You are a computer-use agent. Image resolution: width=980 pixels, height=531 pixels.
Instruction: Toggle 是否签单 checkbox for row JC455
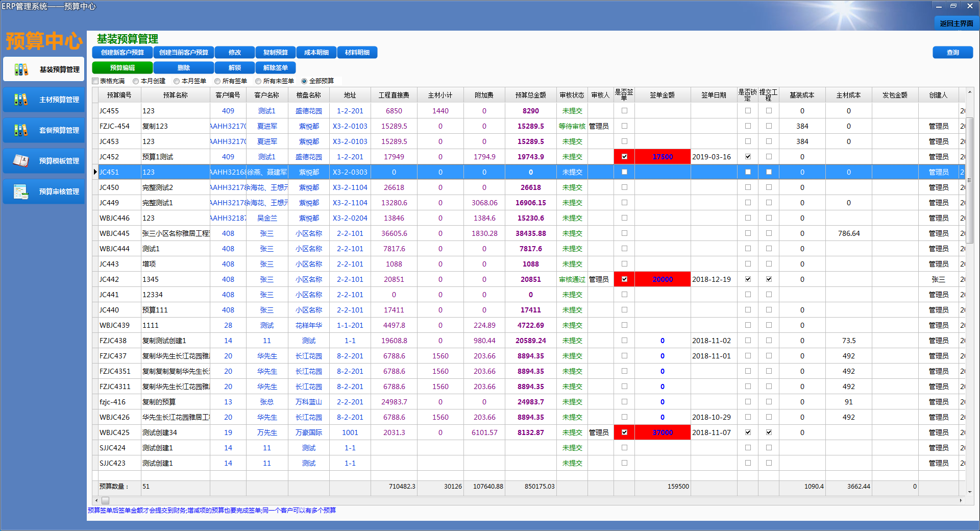coord(624,111)
